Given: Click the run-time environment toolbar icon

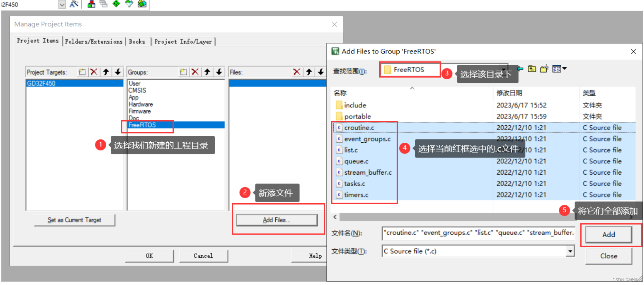Looking at the screenshot, I should 129,4.
